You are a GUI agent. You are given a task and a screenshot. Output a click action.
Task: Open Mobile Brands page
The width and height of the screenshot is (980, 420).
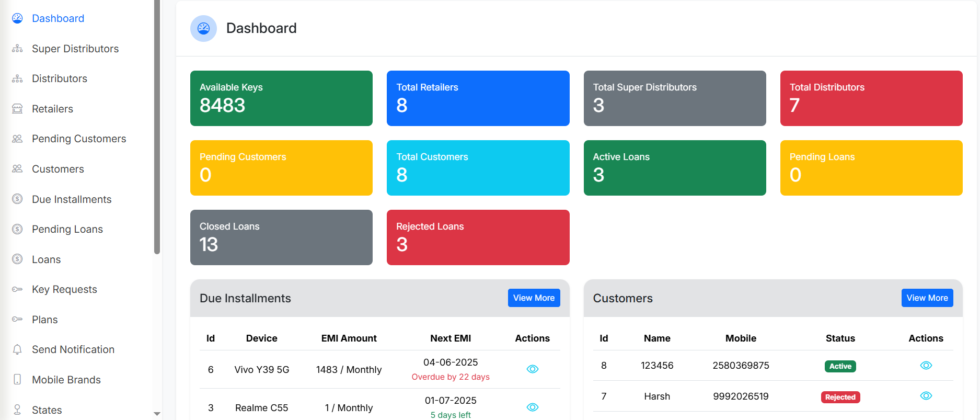[x=66, y=380]
